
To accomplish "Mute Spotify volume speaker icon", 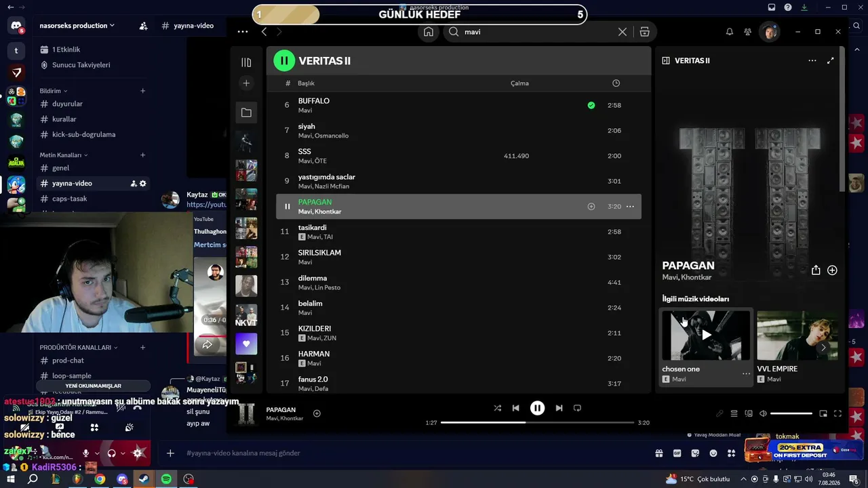I will coord(763,413).
